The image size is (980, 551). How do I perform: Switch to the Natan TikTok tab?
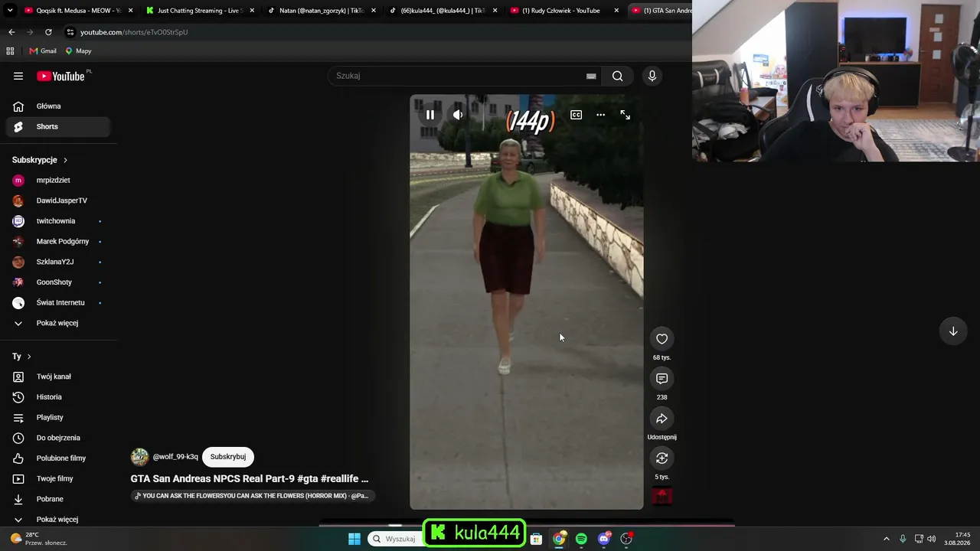[321, 11]
